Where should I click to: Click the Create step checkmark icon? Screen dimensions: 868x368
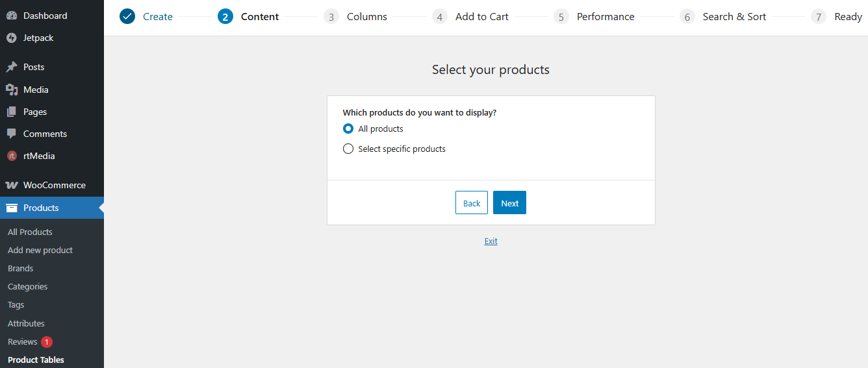pyautogui.click(x=127, y=16)
